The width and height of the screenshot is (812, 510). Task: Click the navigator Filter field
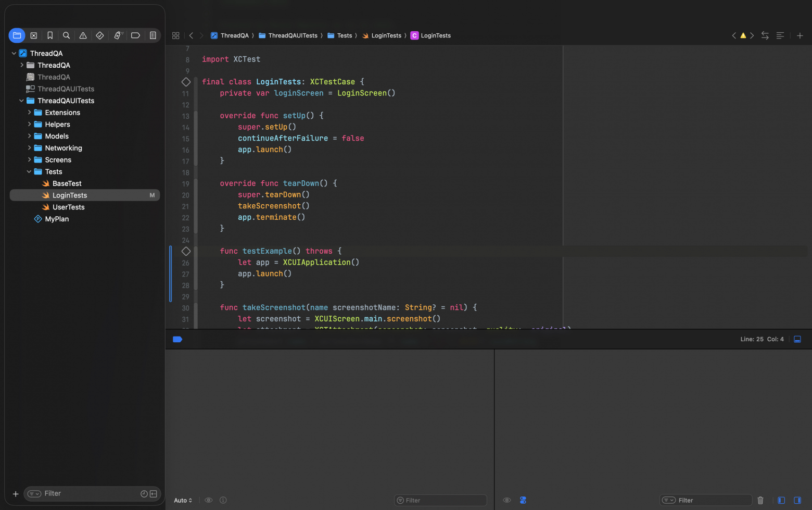click(91, 494)
